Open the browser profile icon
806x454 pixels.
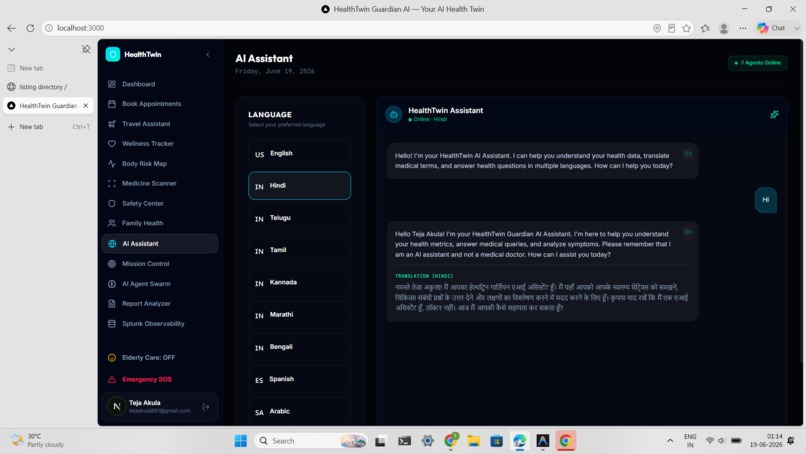coord(724,28)
